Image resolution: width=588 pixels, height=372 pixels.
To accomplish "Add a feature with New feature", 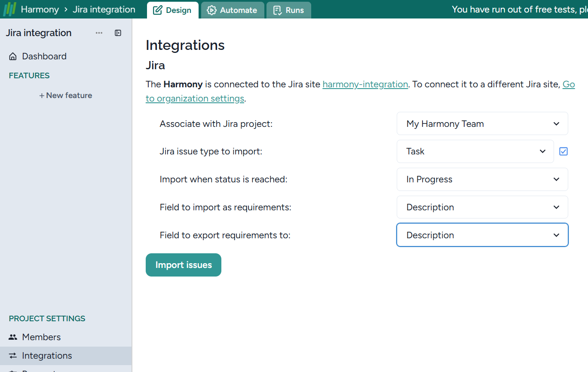I will click(66, 95).
